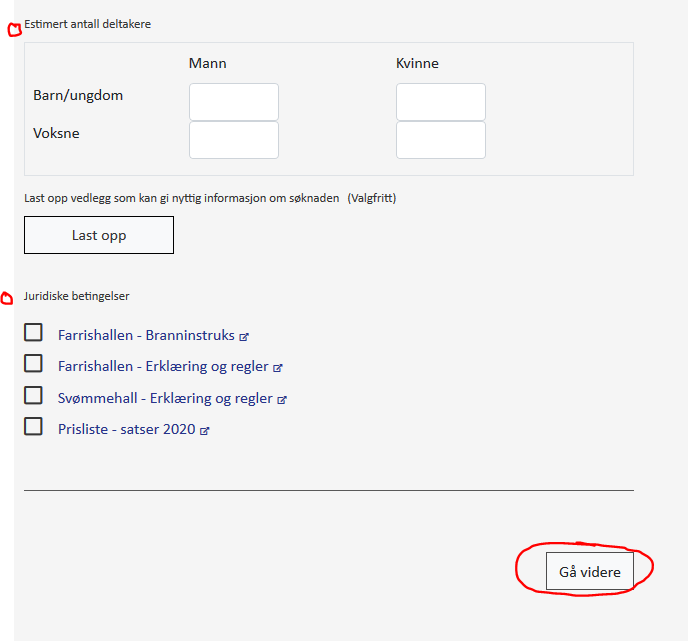Click external link icon beside Prisliste - satser 2020
688x641 pixels.
[204, 431]
